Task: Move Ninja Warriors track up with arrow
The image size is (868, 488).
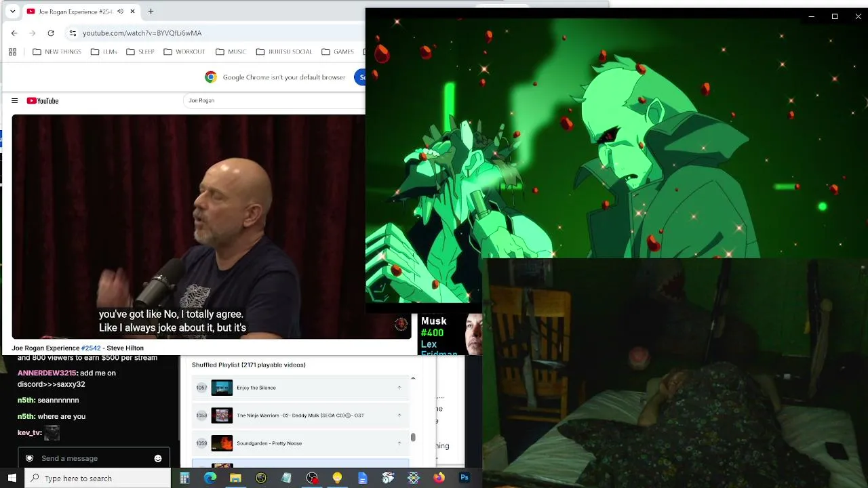Action: click(399, 415)
